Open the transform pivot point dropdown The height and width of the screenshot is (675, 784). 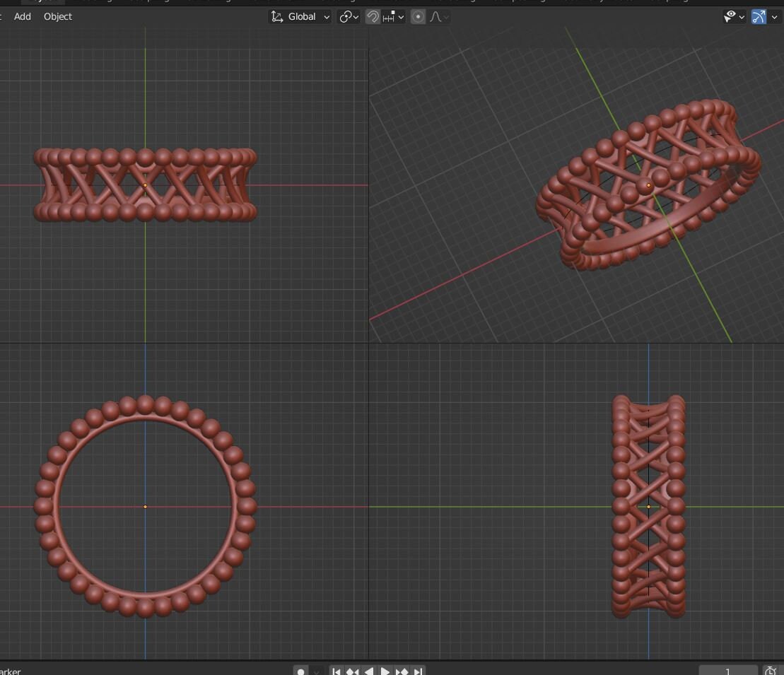[349, 16]
